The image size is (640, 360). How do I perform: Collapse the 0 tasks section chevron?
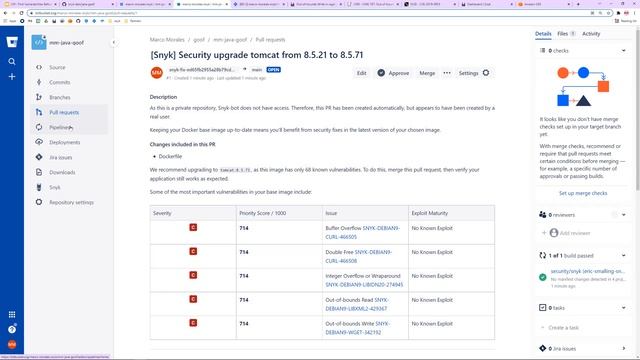pyautogui.click(x=624, y=308)
